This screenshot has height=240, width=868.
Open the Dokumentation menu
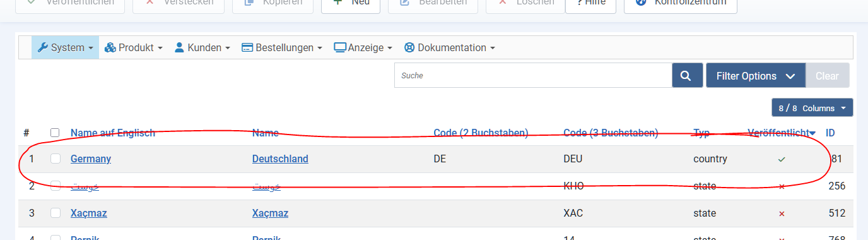coord(449,47)
